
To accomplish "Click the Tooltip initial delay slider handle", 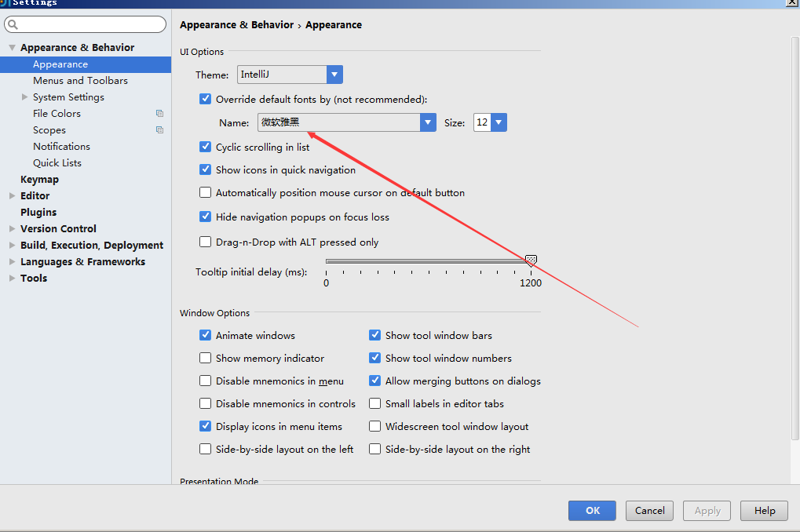I will point(531,261).
